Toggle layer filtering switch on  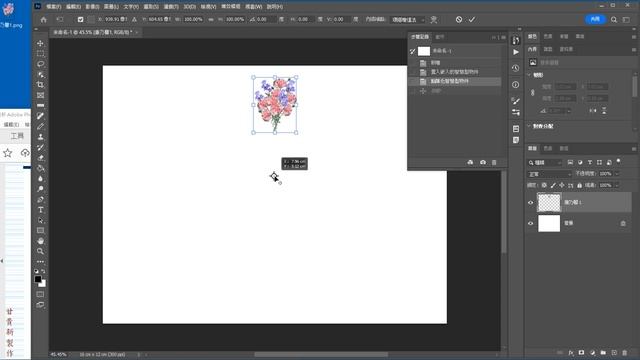pos(619,161)
